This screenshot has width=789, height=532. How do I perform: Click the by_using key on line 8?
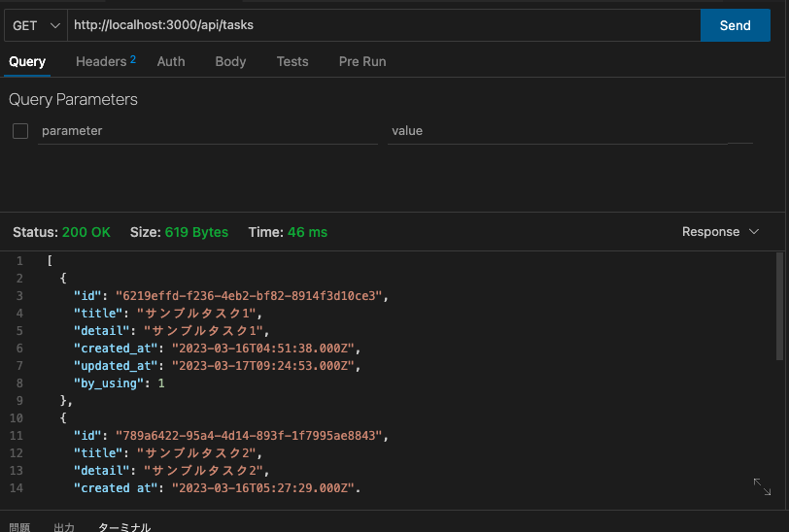[x=109, y=383]
